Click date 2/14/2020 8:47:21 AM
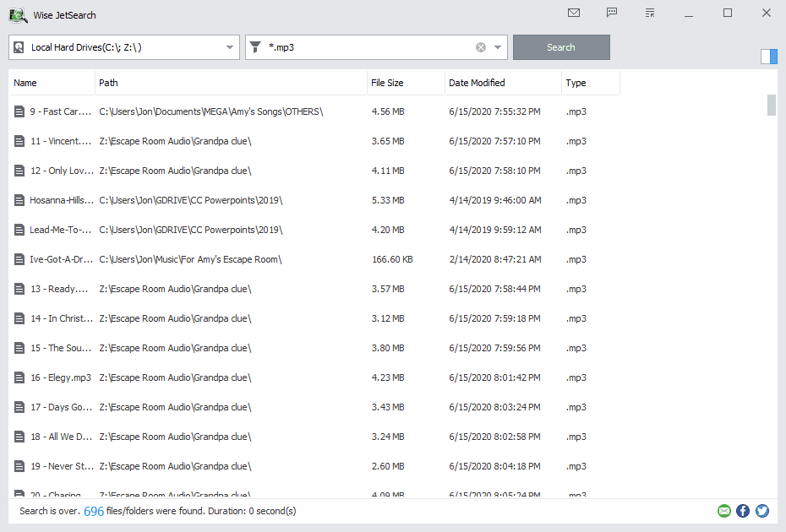This screenshot has width=786, height=532. coord(495,259)
